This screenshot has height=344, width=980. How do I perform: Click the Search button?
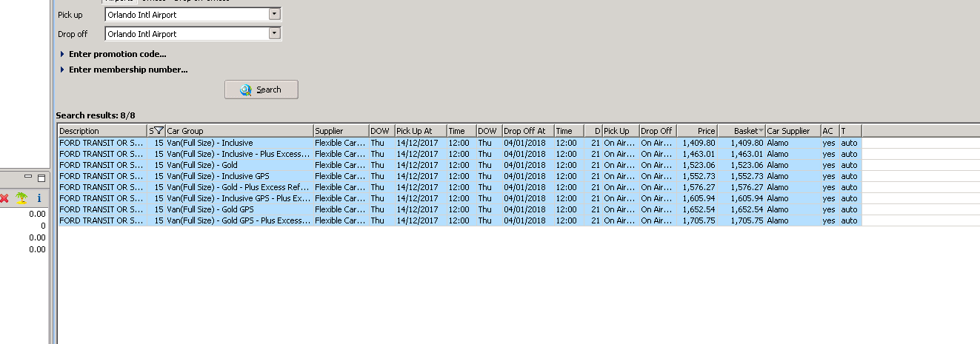261,90
